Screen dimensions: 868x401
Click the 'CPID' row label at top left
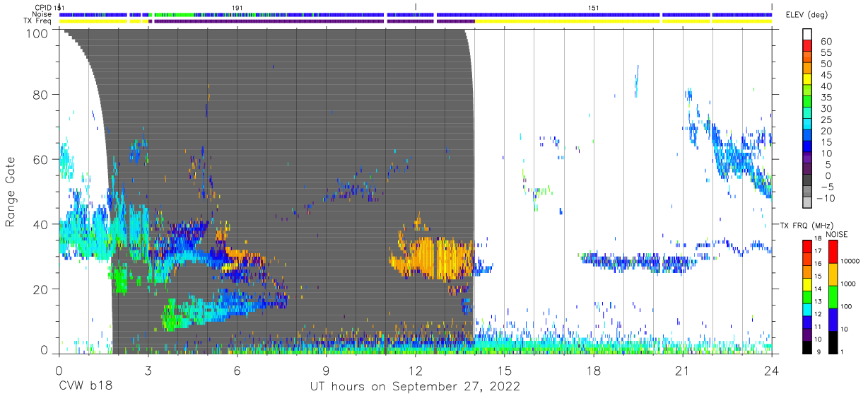tap(43, 7)
